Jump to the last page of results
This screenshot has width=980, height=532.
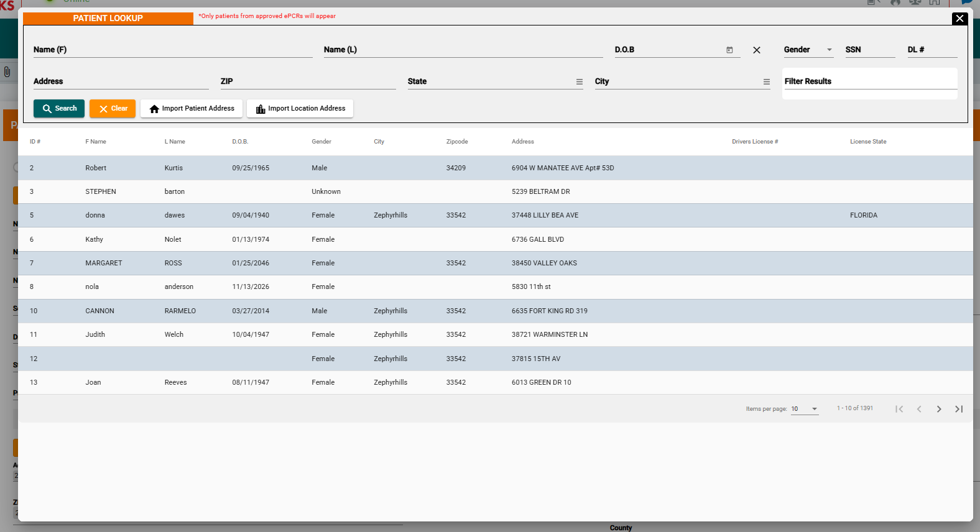959,409
